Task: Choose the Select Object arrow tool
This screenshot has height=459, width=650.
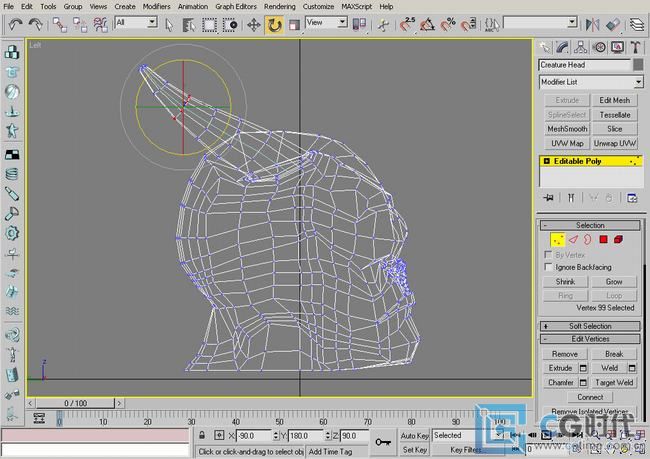Action: pos(169,25)
